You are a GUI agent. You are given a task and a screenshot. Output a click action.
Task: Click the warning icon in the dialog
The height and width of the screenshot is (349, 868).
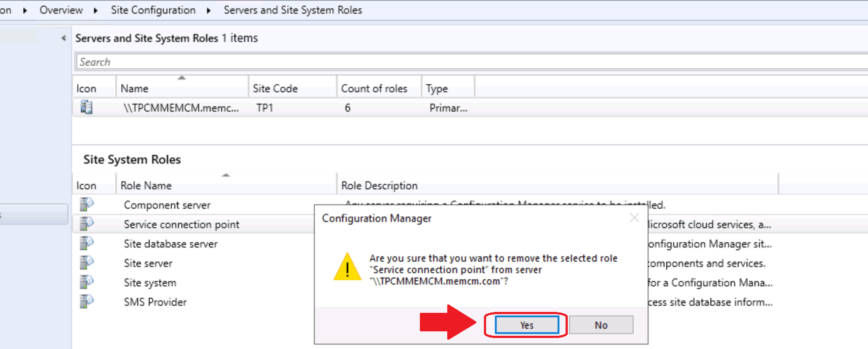click(x=347, y=267)
